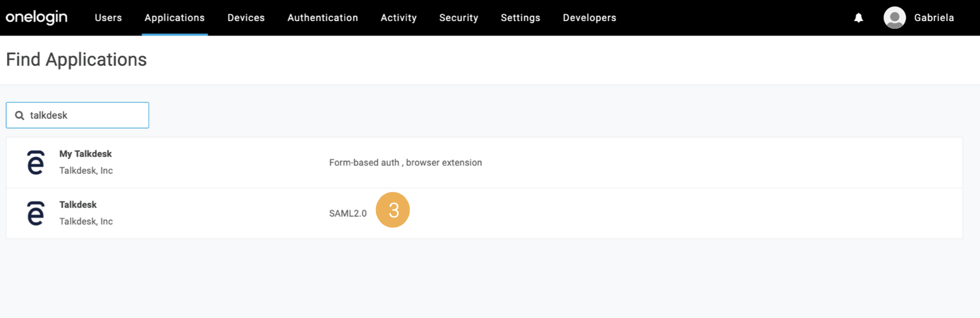Click the Talkdesk SAML app logo

(36, 213)
